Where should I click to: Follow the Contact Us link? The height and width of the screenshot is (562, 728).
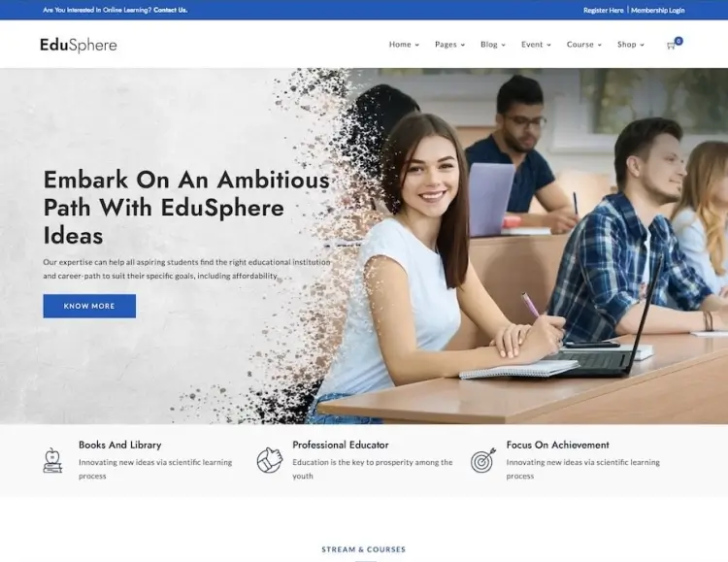(171, 10)
